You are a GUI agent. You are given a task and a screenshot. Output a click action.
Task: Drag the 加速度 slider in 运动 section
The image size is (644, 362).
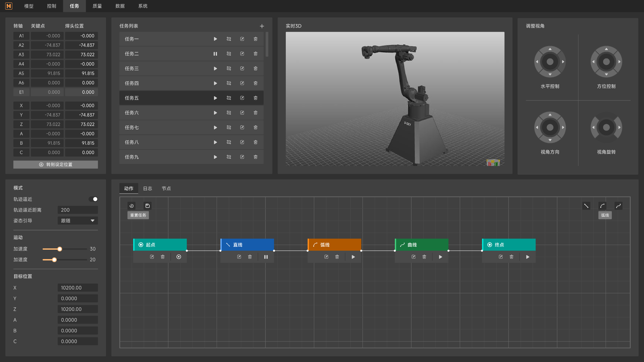click(60, 249)
